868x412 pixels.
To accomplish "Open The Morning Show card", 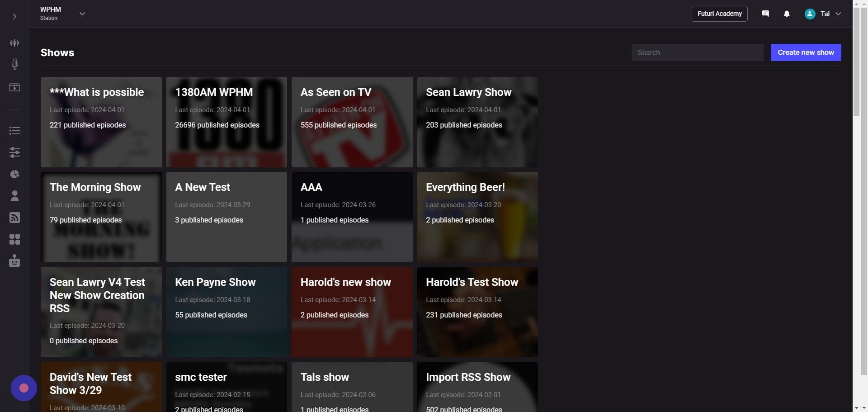I will coord(101,217).
